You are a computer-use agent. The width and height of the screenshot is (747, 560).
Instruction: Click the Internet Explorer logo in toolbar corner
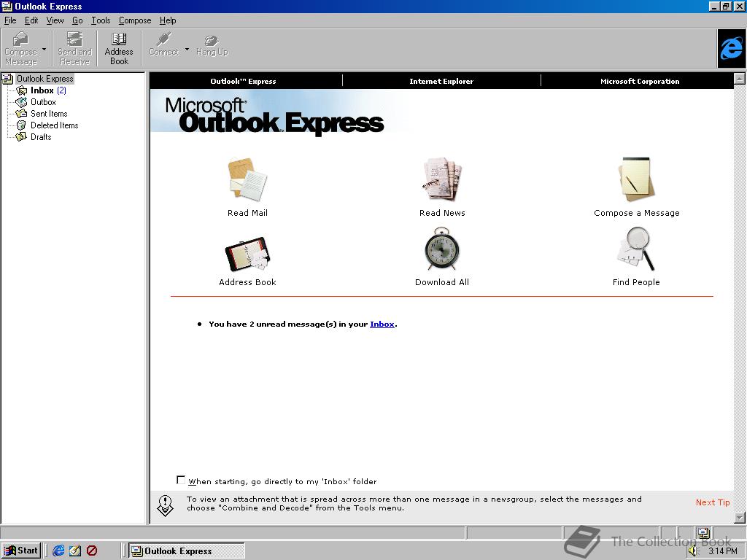pos(731,48)
